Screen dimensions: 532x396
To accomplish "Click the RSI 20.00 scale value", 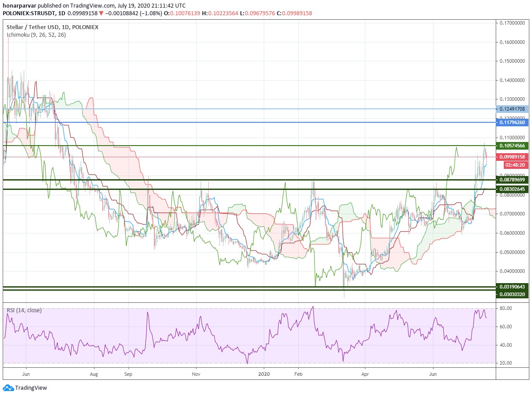I will [506, 363].
